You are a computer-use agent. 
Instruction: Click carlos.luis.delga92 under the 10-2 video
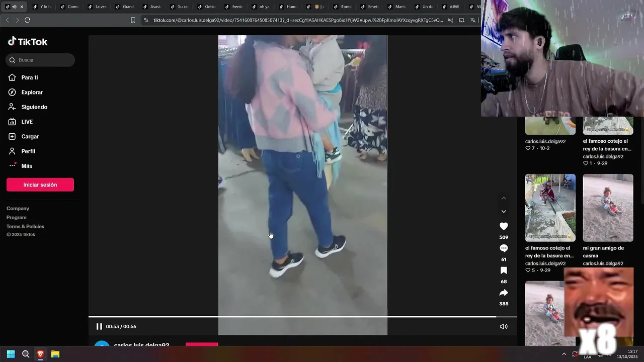(545, 141)
